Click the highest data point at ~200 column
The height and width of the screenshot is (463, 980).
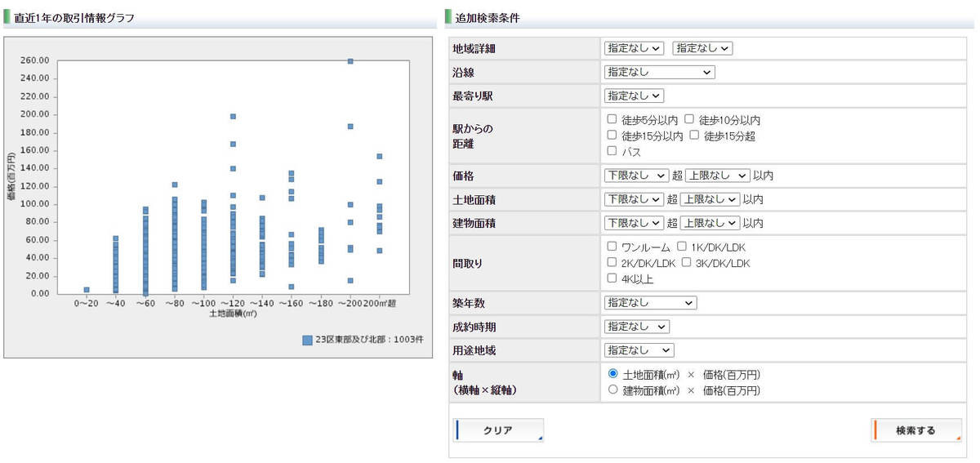[x=350, y=61]
